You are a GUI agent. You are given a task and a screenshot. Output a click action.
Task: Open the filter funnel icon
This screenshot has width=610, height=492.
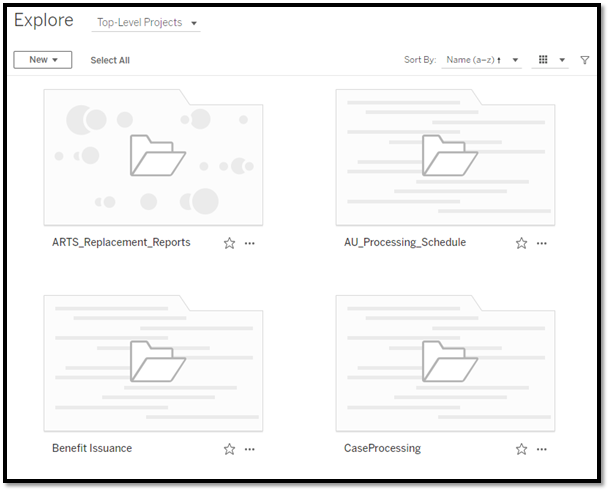[584, 60]
